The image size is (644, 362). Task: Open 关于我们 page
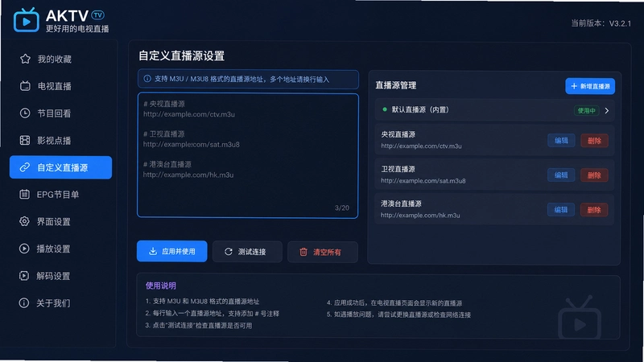pyautogui.click(x=61, y=303)
